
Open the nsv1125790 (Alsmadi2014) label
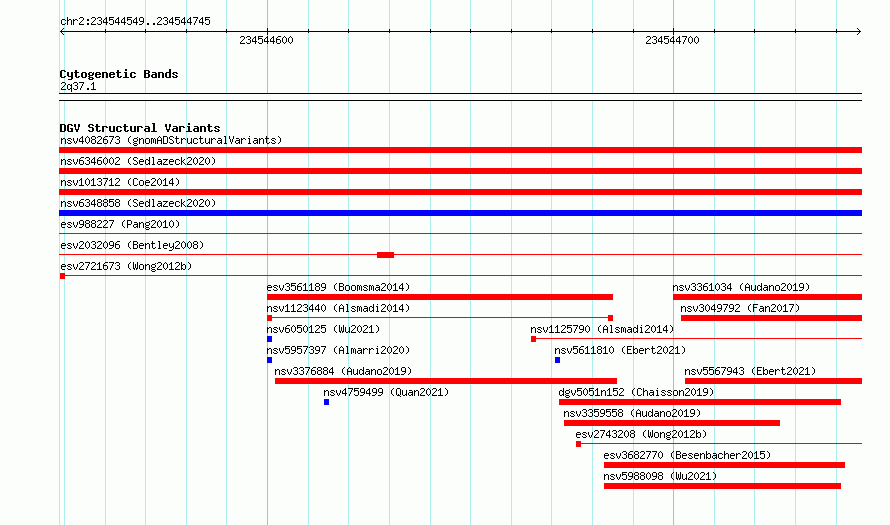click(x=602, y=329)
